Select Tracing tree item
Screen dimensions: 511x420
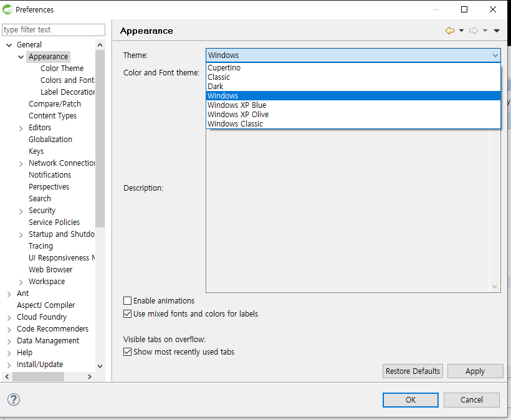point(41,246)
